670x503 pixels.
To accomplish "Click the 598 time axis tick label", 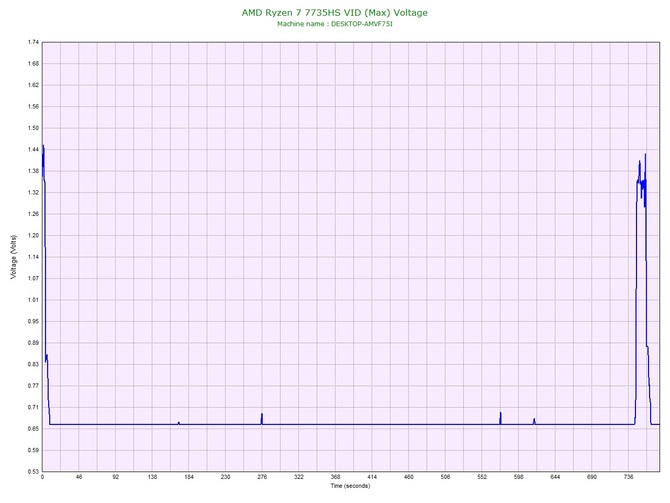I will pyautogui.click(x=518, y=477).
